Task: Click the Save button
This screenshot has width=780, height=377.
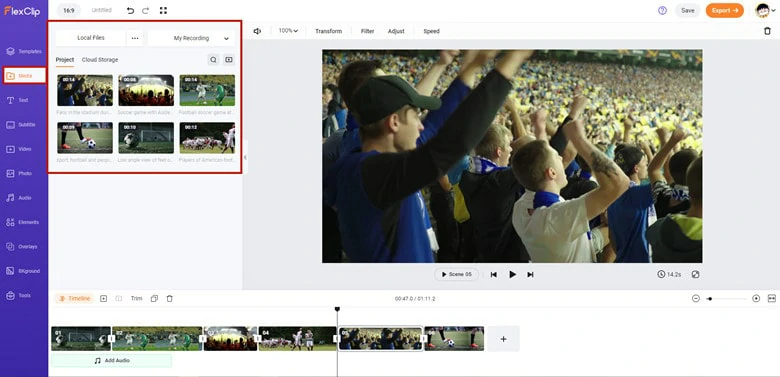Action: [x=687, y=10]
